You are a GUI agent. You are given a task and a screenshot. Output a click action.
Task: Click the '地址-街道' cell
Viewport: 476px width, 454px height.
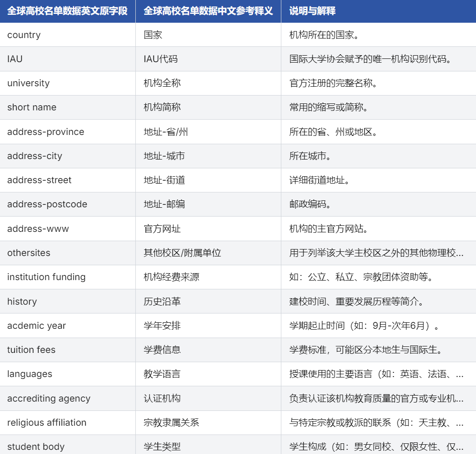pyautogui.click(x=208, y=180)
